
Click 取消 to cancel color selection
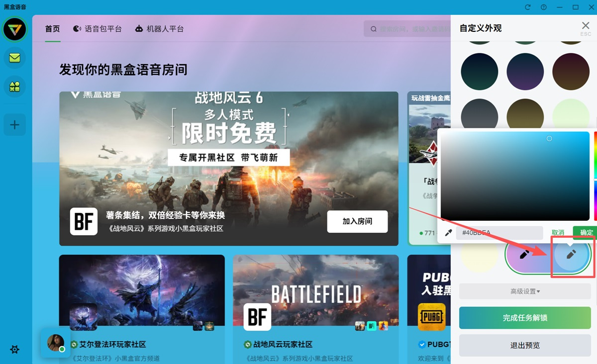558,232
